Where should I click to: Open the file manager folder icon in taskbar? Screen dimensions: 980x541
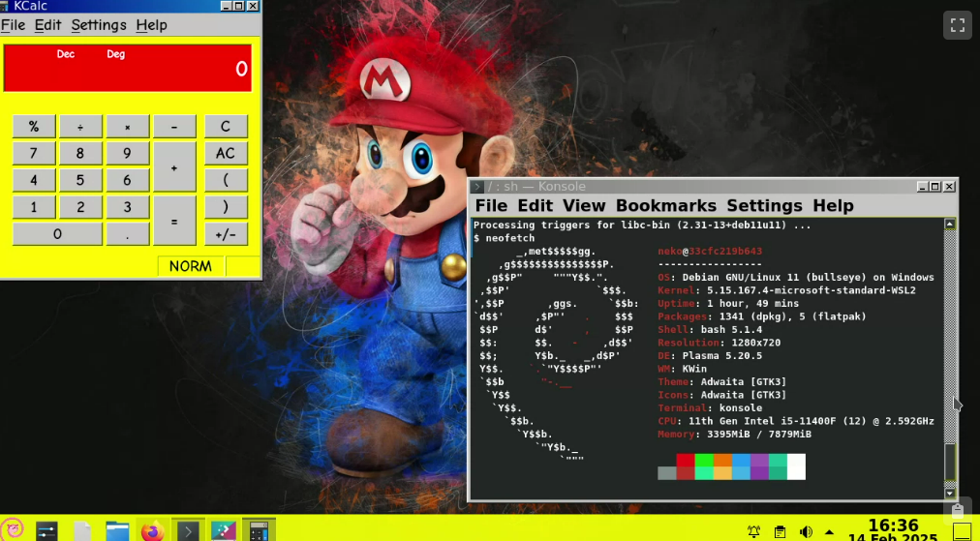point(117,530)
